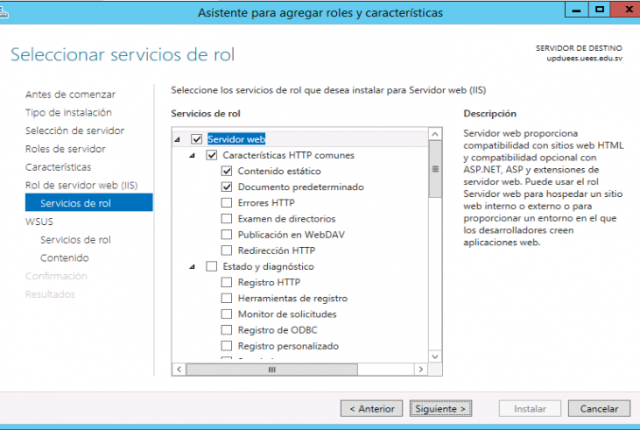Check the Servidor web checkbox
The image size is (640, 430).
pos(197,140)
